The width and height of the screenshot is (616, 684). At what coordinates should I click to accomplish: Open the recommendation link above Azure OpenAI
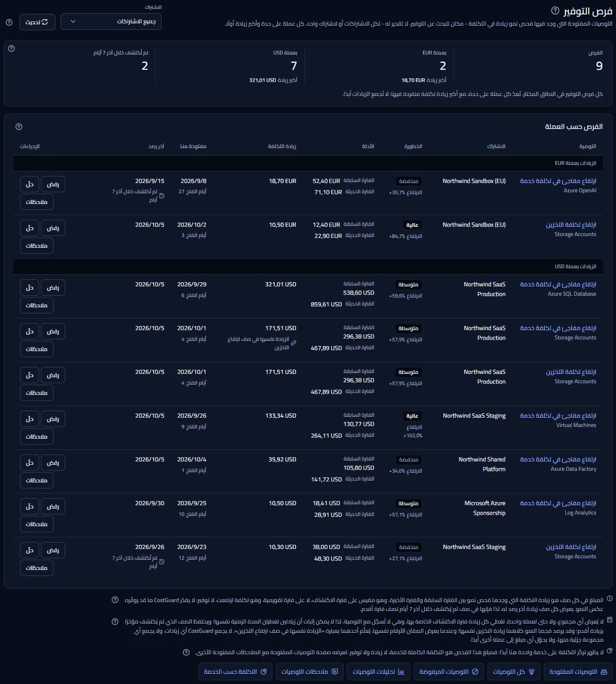point(558,181)
